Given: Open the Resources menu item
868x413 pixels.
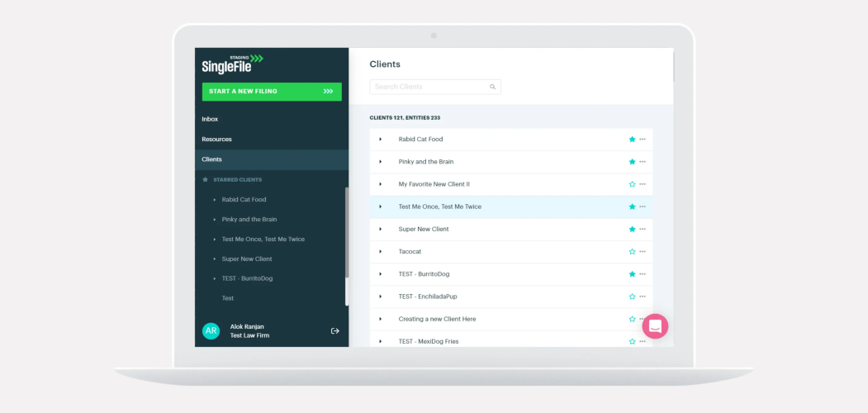Looking at the screenshot, I should (216, 139).
